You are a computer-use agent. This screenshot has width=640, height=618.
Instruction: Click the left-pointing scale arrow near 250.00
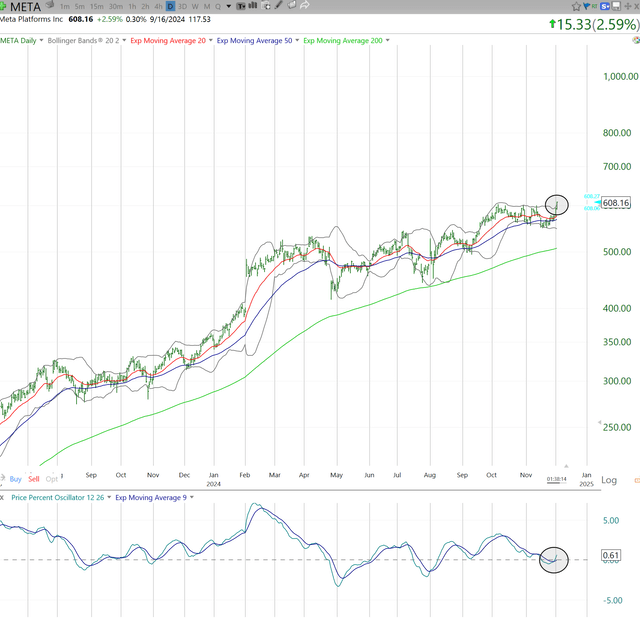(x=599, y=422)
